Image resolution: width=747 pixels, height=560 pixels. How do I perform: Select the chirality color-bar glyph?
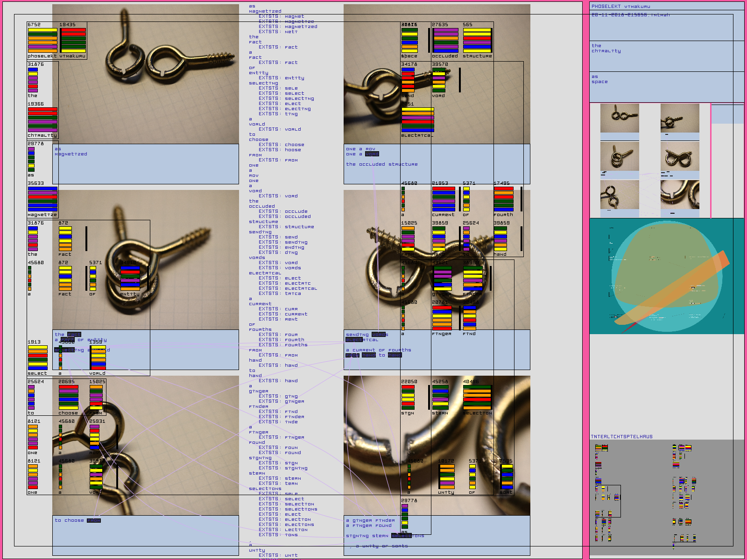(42, 120)
